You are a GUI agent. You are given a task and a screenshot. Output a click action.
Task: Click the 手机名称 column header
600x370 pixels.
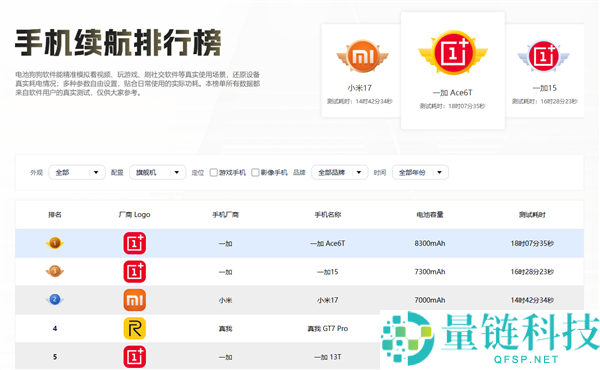[328, 215]
